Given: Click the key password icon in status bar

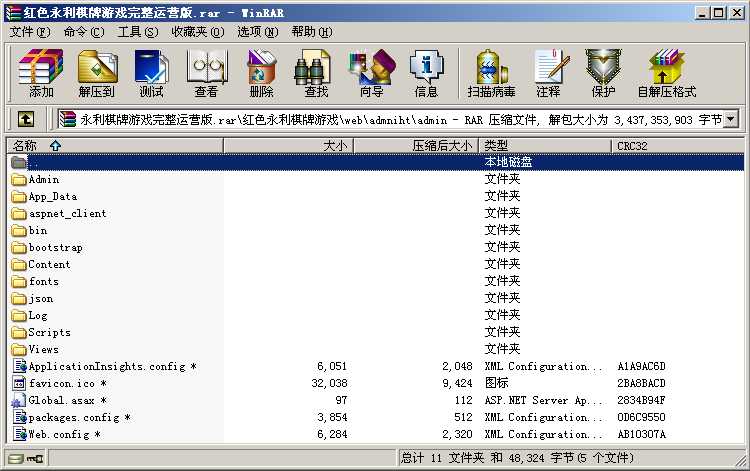Looking at the screenshot, I should (34, 459).
